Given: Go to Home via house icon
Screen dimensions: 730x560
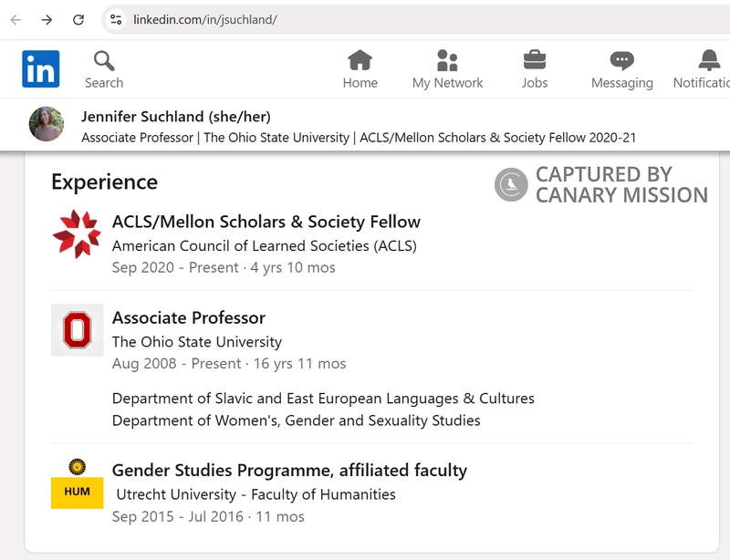Looking at the screenshot, I should click(x=360, y=61).
